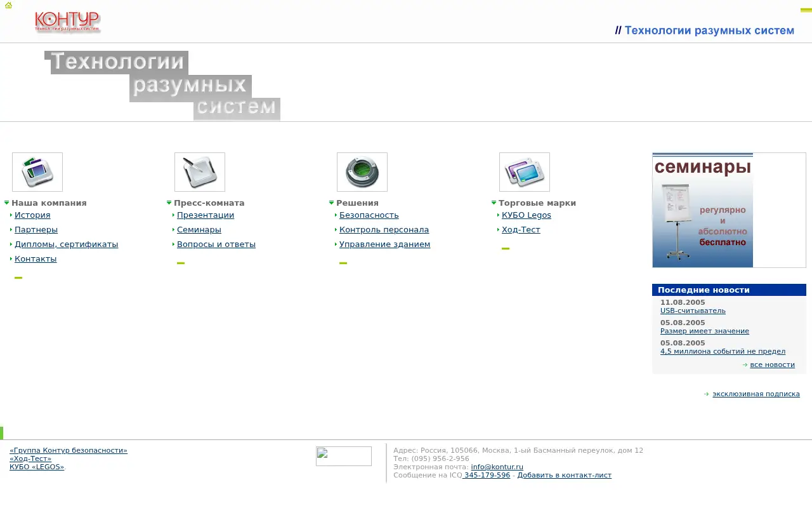Click the Пресс-комната tablet icon

[x=200, y=172]
